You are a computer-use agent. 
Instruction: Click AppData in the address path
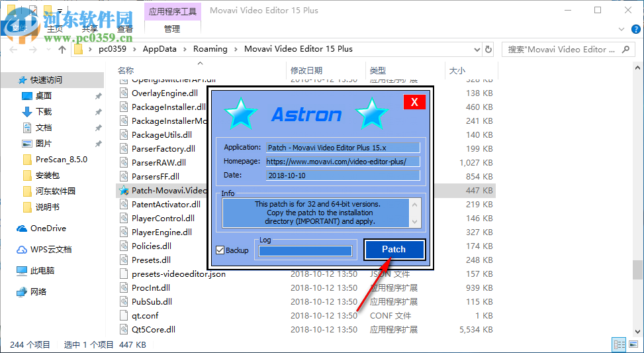click(160, 49)
